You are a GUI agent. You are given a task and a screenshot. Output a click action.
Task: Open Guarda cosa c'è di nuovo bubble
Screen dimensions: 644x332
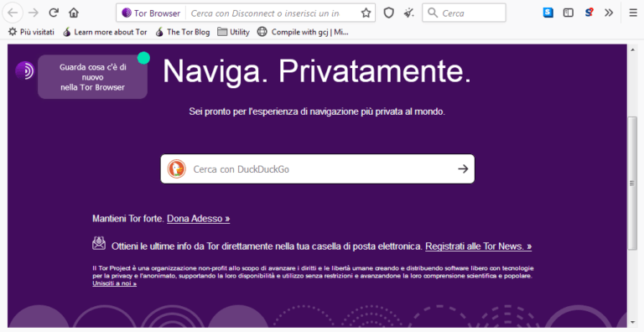(x=92, y=77)
